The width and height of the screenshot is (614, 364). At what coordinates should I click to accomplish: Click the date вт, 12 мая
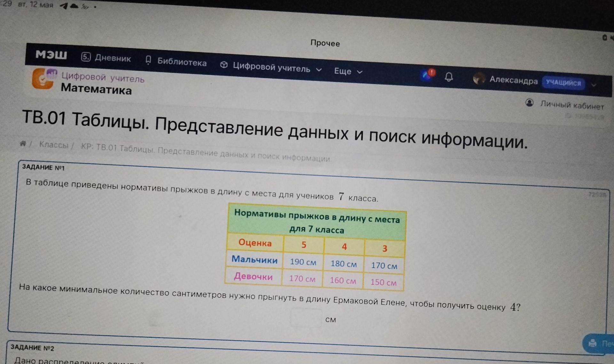point(35,5)
